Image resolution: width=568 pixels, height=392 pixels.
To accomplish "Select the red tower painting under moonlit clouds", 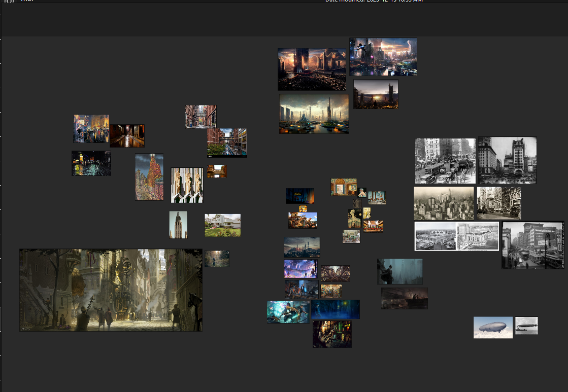I will (x=149, y=176).
